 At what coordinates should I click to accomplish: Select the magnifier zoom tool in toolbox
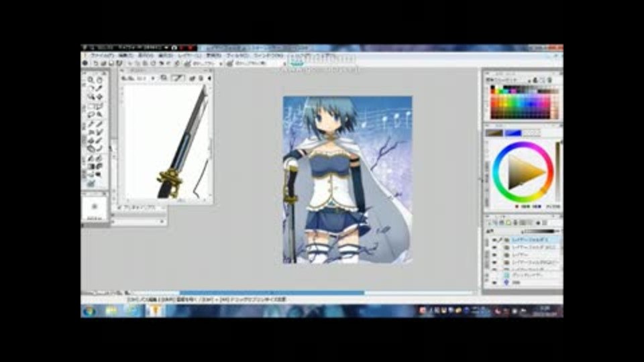click(91, 80)
